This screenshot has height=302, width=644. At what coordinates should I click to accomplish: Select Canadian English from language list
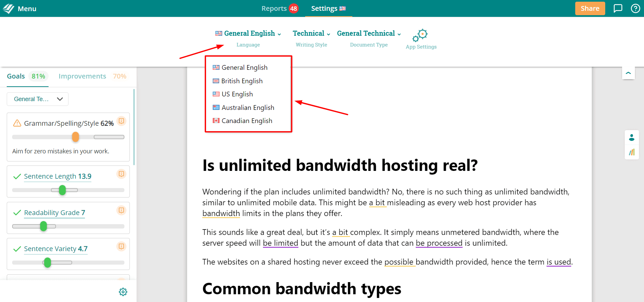click(242, 121)
